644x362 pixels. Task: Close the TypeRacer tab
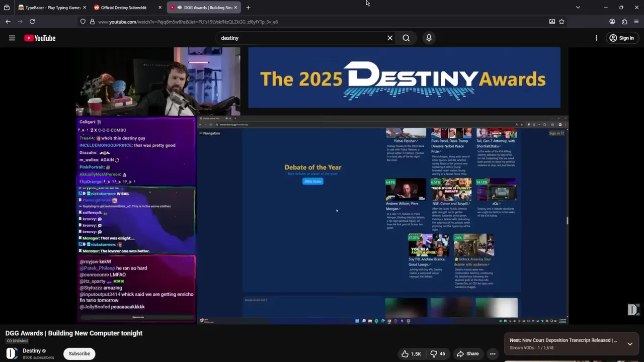click(84, 8)
